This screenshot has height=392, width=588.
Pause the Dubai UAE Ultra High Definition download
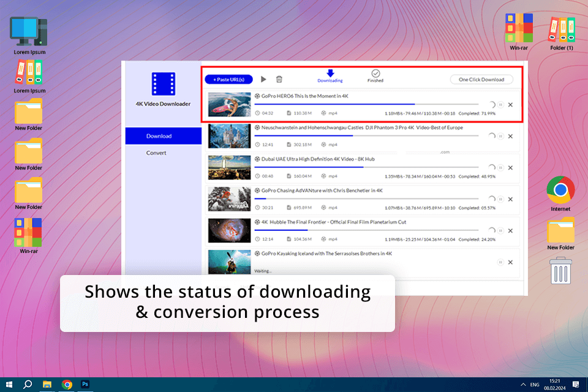pos(500,168)
